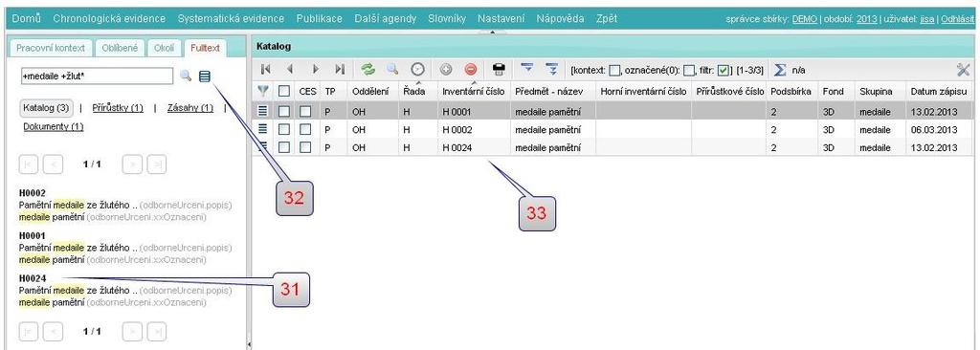This screenshot has height=350, width=980.
Task: Click in the fulltext search input field
Action: tap(97, 77)
